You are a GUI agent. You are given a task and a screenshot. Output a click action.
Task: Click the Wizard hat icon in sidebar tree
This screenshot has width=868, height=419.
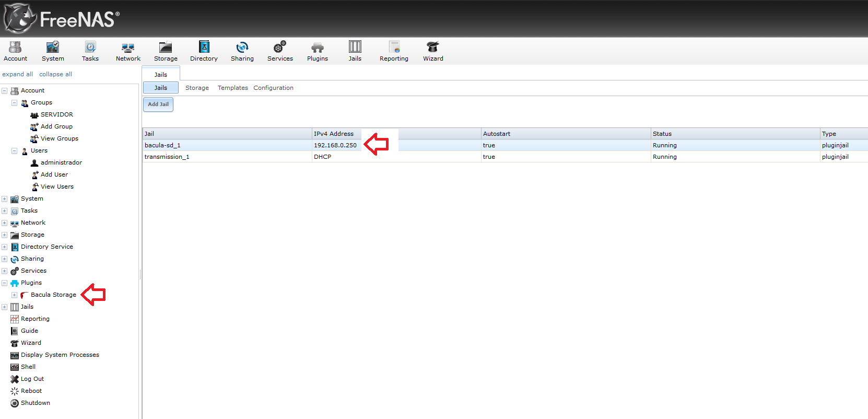coord(15,343)
